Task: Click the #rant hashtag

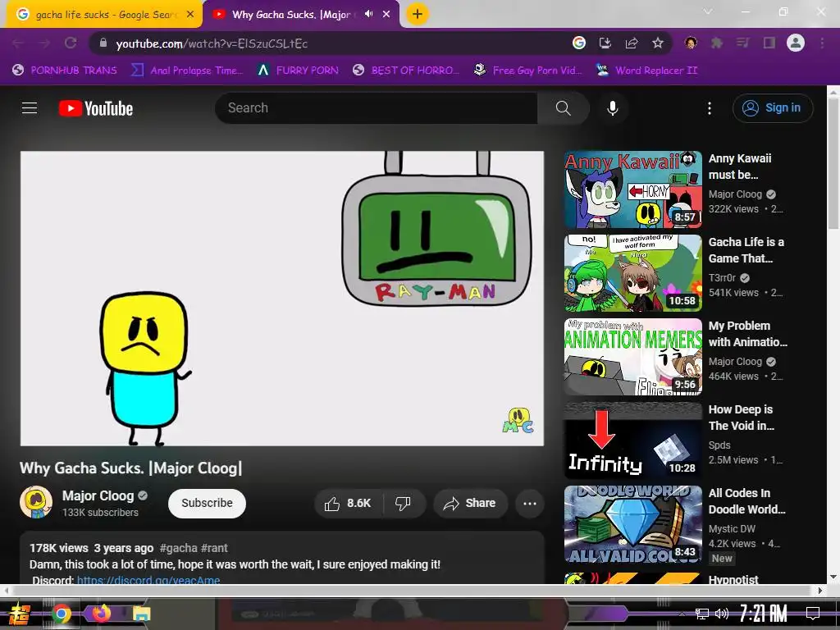Action: 214,548
